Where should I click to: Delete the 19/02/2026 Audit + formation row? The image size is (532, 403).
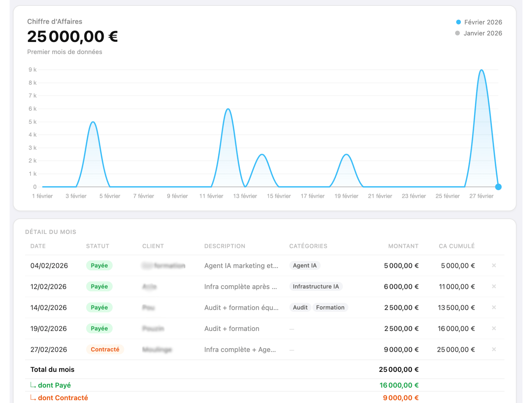click(494, 328)
